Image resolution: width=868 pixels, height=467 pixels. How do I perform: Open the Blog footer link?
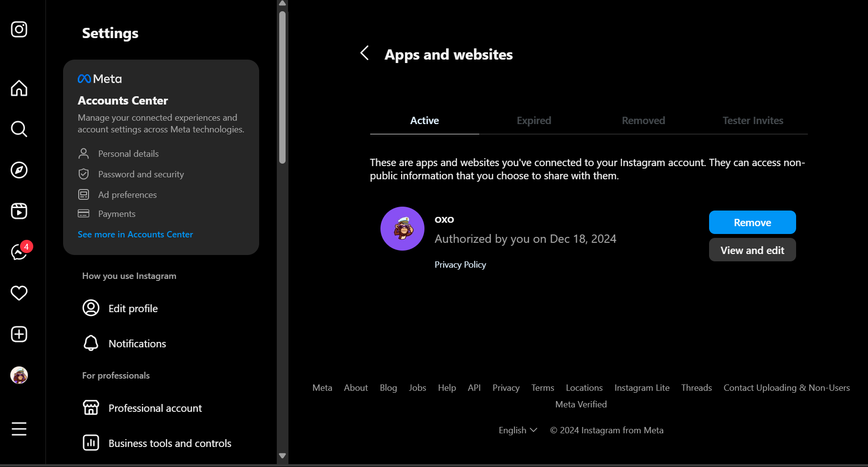tap(388, 388)
